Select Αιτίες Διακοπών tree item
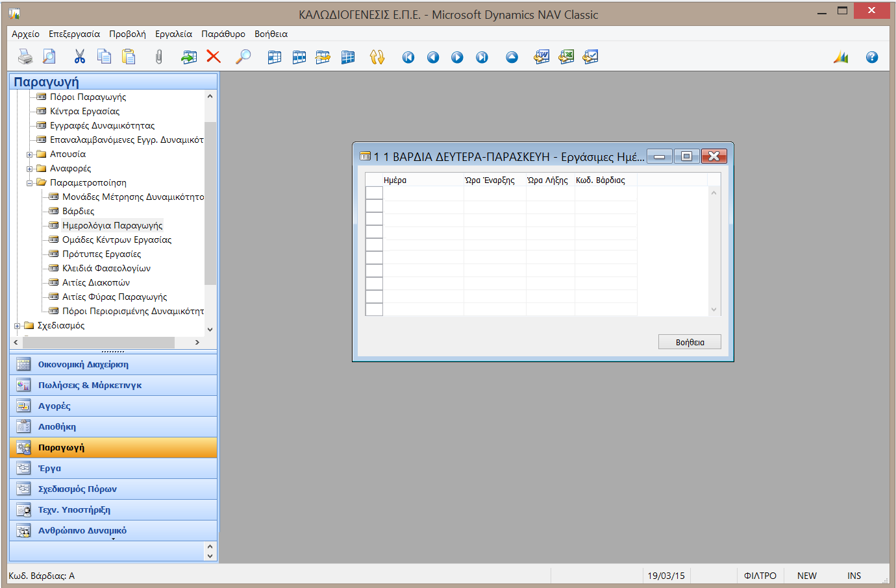Viewport: 896px width, 588px height. click(x=96, y=282)
